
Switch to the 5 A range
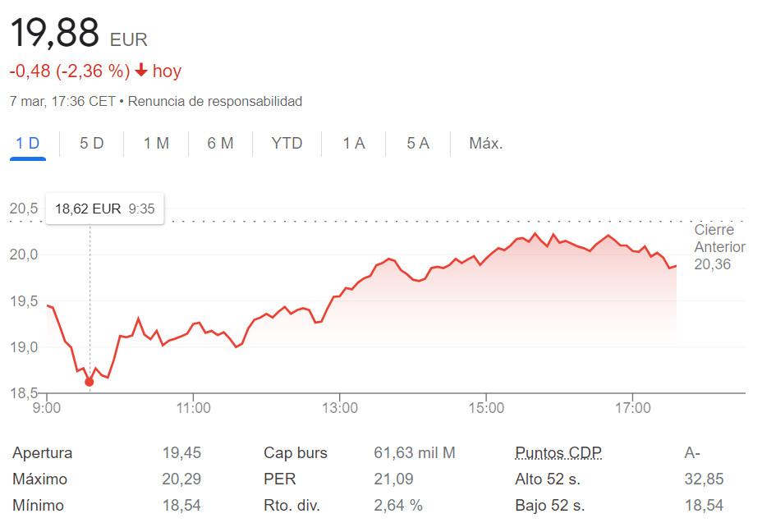point(416,143)
